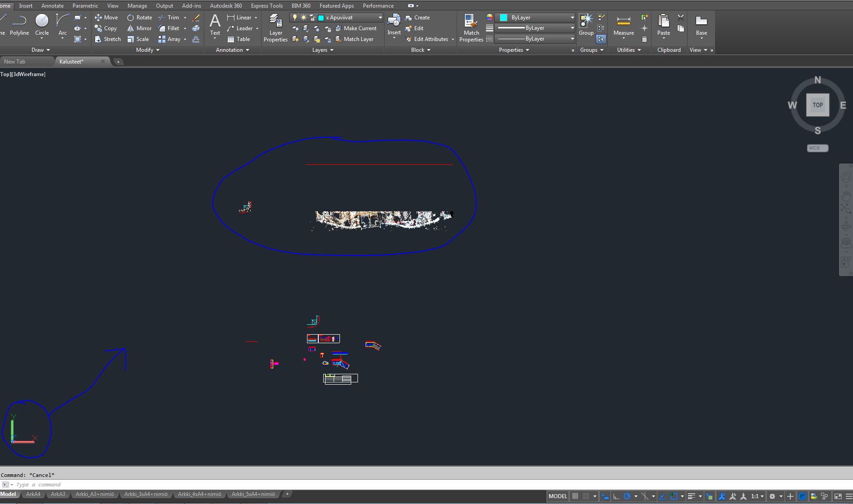Activate the Measure tool
This screenshot has height=504, width=853.
pyautogui.click(x=624, y=23)
